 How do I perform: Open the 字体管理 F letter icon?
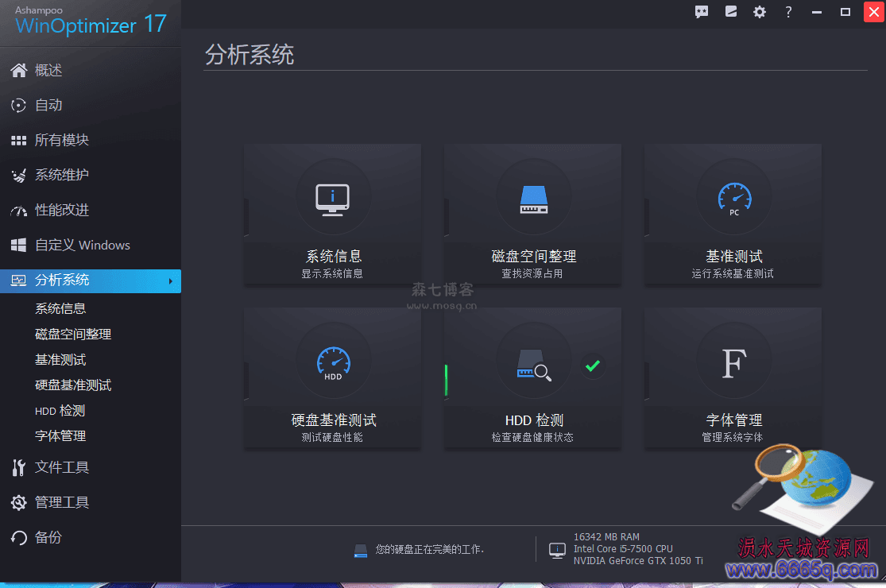[734, 363]
